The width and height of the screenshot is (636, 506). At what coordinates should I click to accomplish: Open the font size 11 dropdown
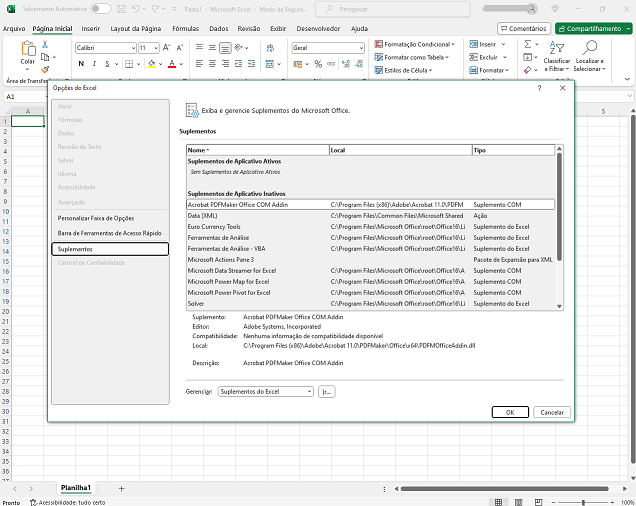point(156,48)
